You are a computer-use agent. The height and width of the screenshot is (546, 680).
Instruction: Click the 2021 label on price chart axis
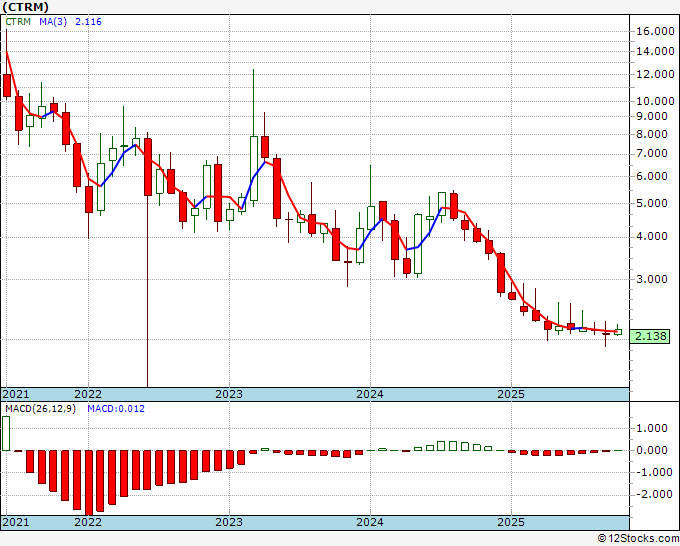click(x=16, y=394)
